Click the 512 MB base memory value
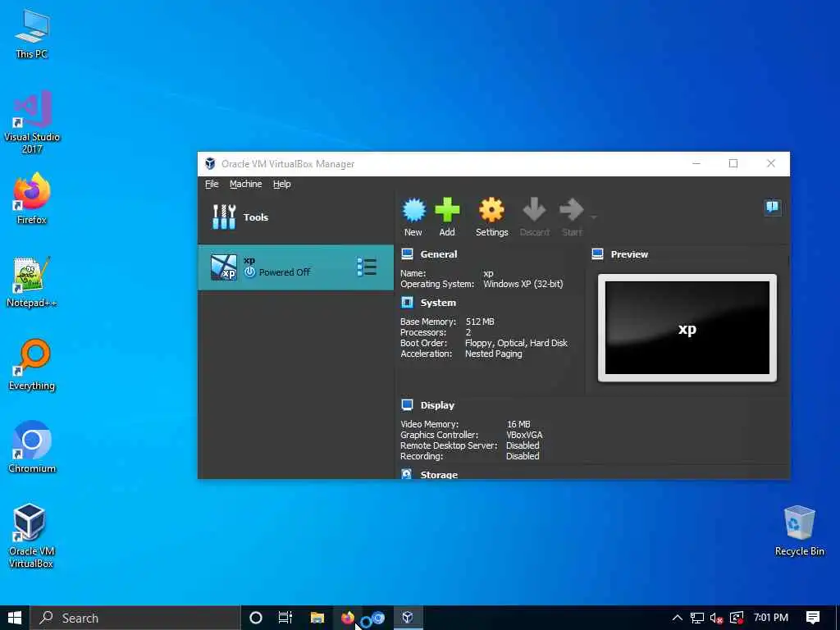Image resolution: width=840 pixels, height=630 pixels. [480, 322]
